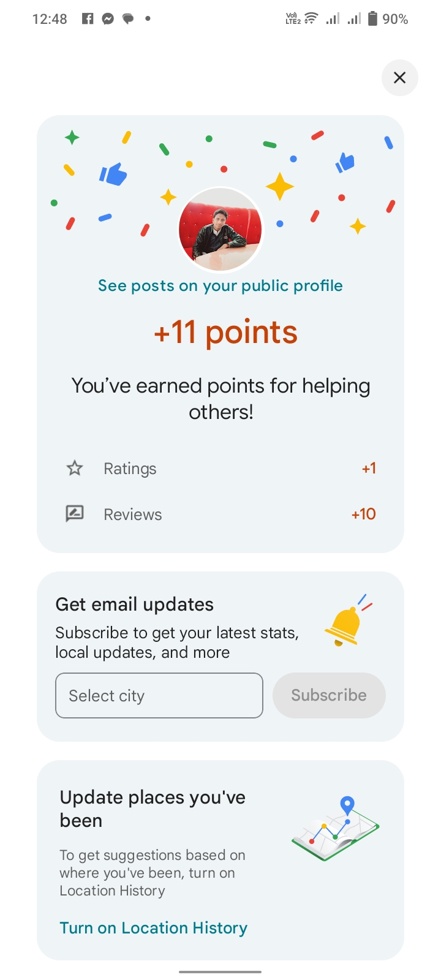Viewport: 441px width, 980px height.
Task: Open the Select city field
Action: point(159,696)
